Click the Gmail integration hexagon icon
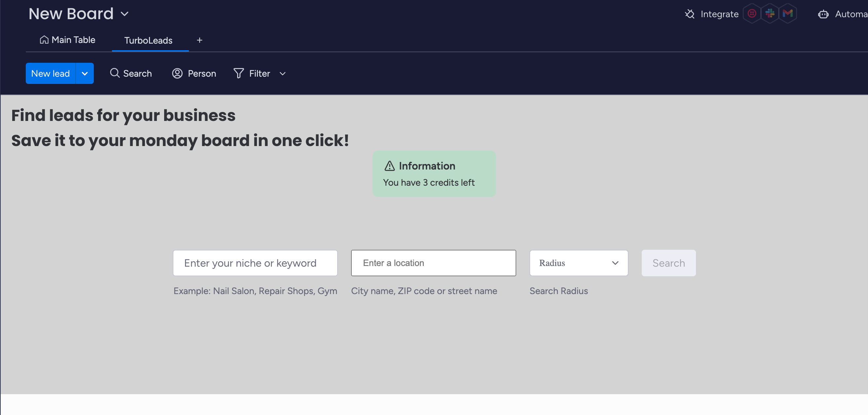This screenshot has width=868, height=415. [x=787, y=14]
